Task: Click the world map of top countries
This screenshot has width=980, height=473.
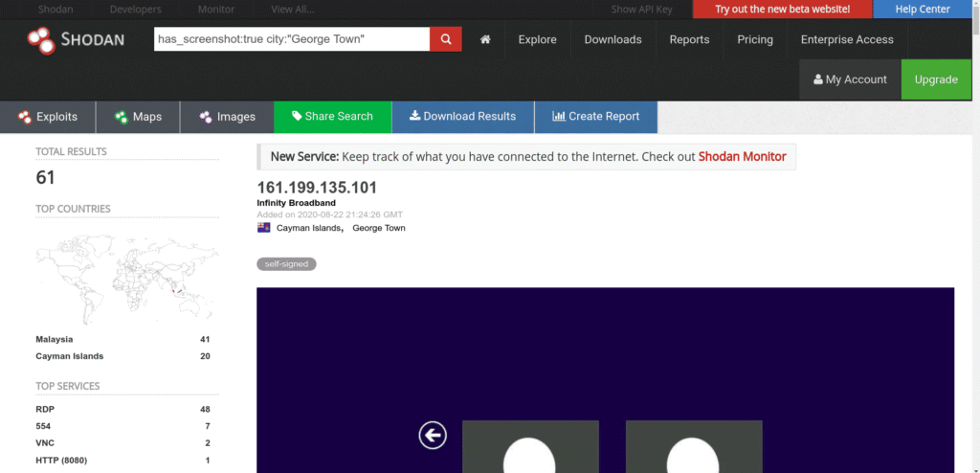Action: (127, 279)
